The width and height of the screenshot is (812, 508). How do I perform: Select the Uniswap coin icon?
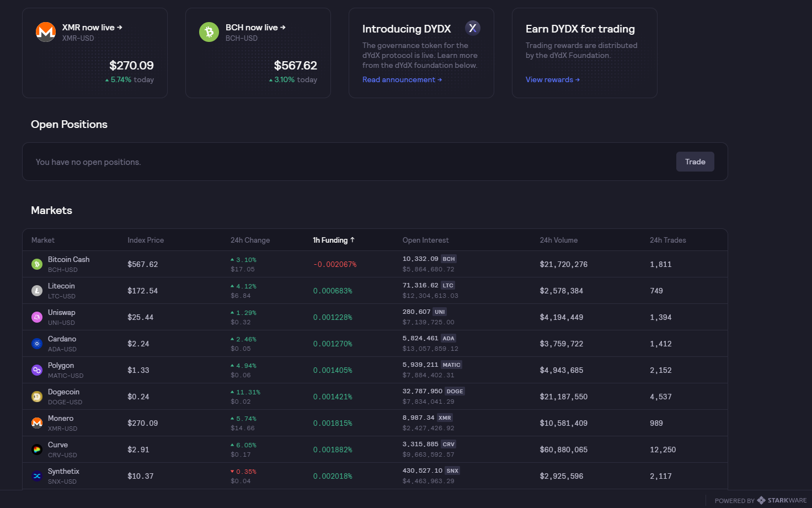point(37,317)
